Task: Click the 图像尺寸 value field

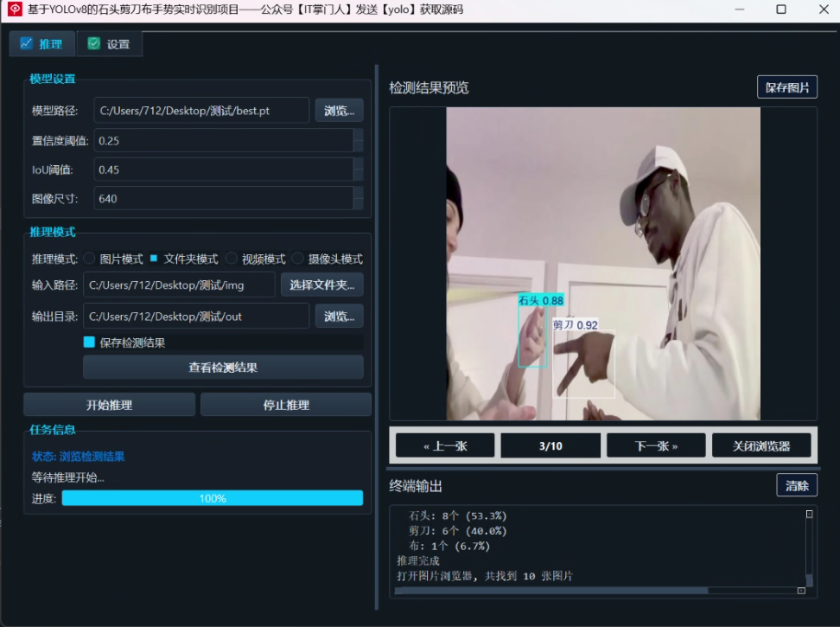Action: click(223, 199)
